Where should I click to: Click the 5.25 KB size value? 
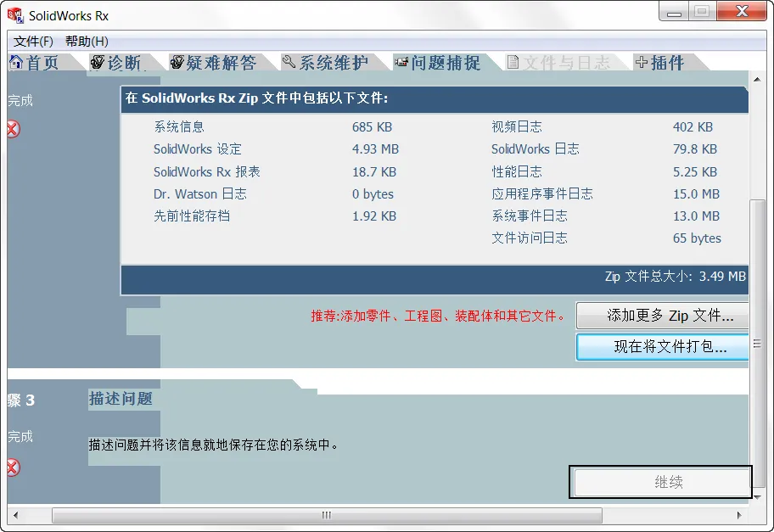point(695,171)
